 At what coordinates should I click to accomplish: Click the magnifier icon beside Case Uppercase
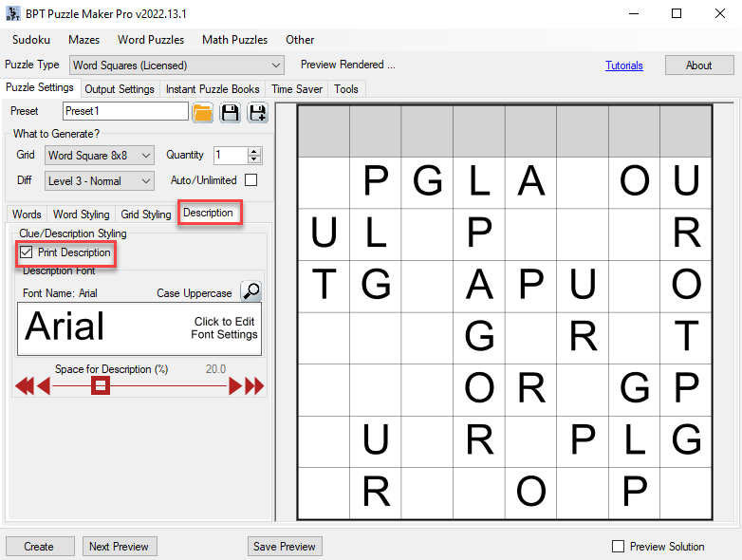[x=250, y=291]
